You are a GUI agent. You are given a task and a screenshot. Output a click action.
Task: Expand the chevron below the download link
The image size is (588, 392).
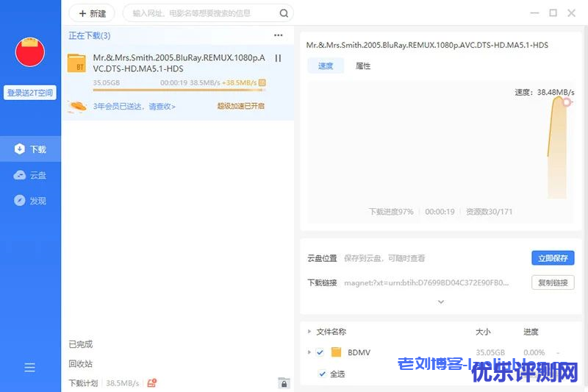[440, 302]
